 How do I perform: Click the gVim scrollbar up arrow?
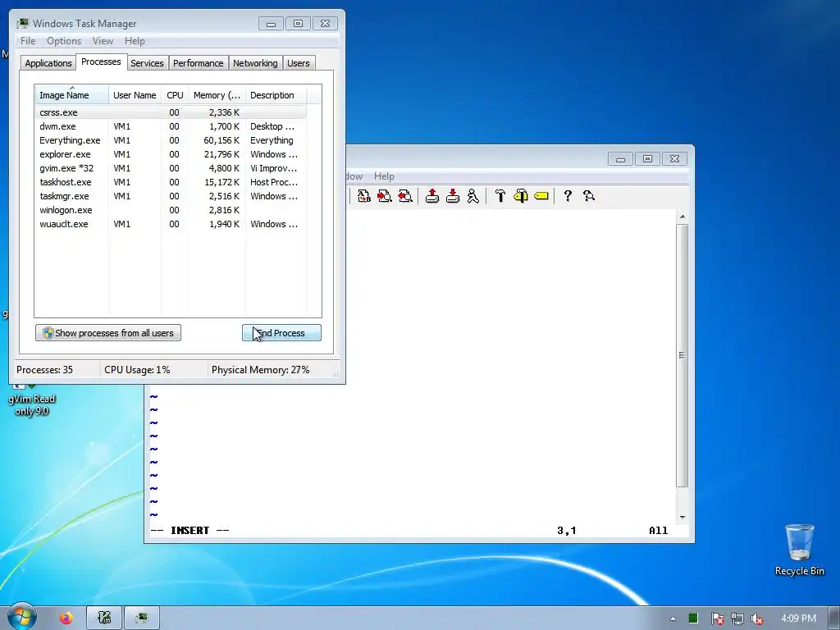point(682,217)
